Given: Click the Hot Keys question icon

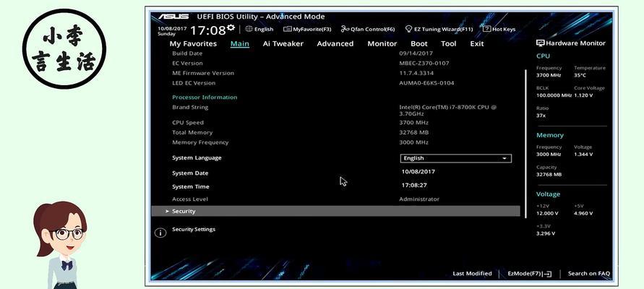Looking at the screenshot, I should [486, 29].
